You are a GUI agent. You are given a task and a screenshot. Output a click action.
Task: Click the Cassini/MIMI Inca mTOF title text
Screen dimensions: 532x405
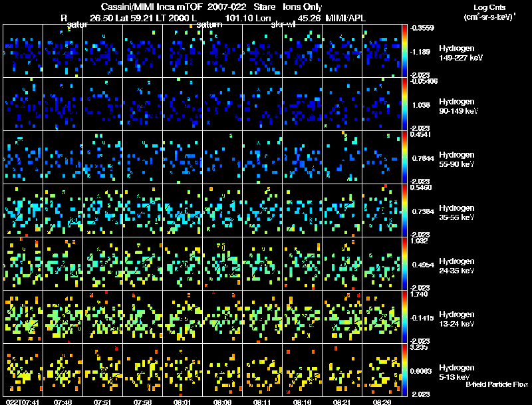[x=152, y=7]
